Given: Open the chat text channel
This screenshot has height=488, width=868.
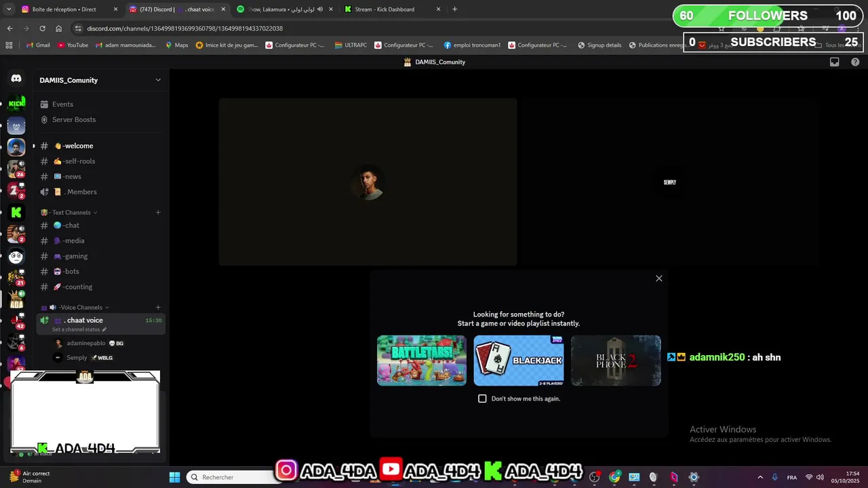Looking at the screenshot, I should coord(100,225).
